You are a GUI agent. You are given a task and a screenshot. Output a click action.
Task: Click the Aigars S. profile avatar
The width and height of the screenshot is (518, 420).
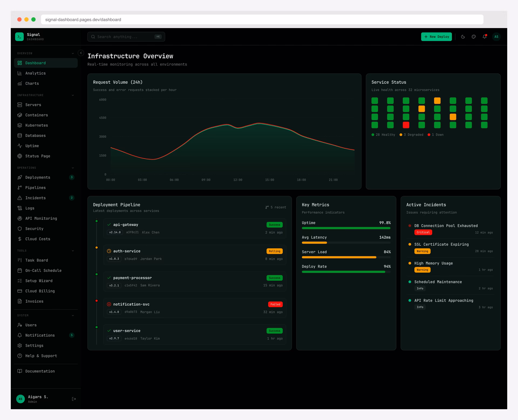click(x=21, y=399)
